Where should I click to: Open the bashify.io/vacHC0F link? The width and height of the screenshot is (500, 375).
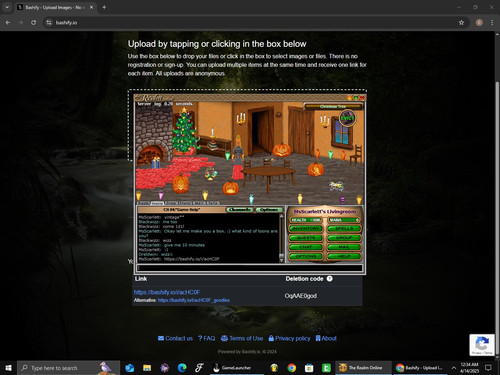[x=167, y=292]
